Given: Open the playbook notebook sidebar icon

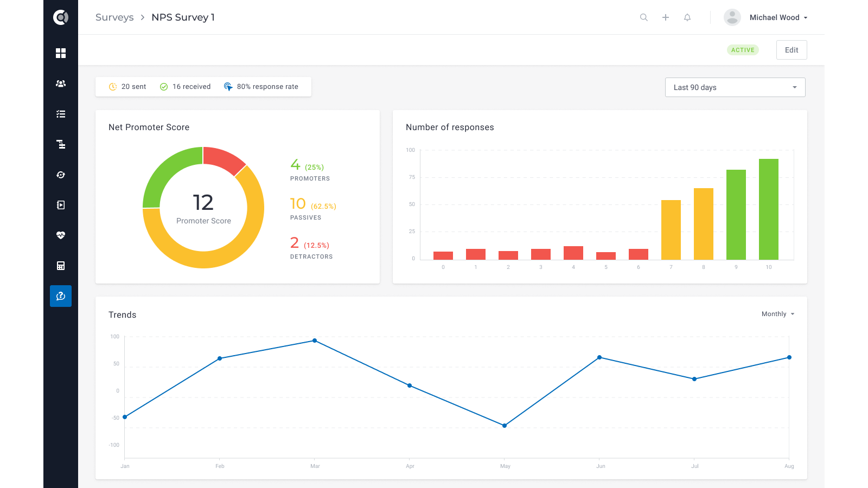Looking at the screenshot, I should coord(61,205).
